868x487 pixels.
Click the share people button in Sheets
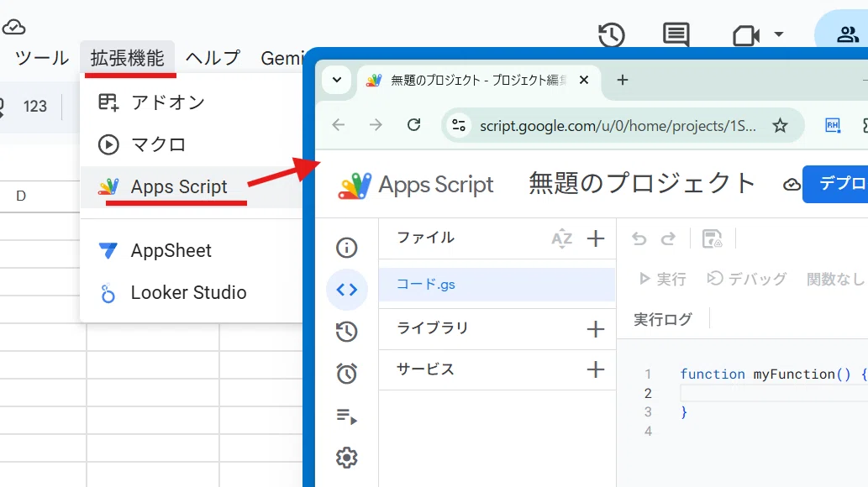coord(847,35)
